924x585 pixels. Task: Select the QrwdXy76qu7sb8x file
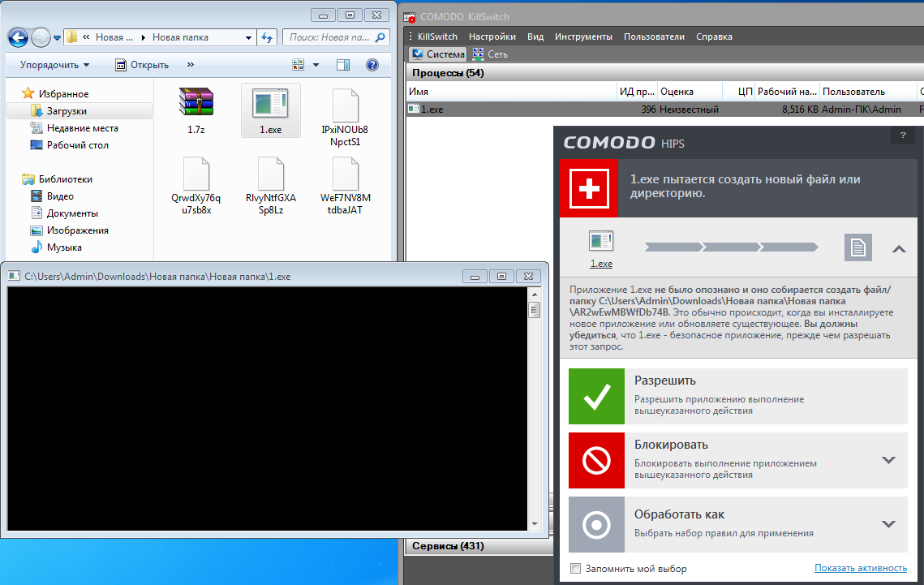pyautogui.click(x=196, y=185)
